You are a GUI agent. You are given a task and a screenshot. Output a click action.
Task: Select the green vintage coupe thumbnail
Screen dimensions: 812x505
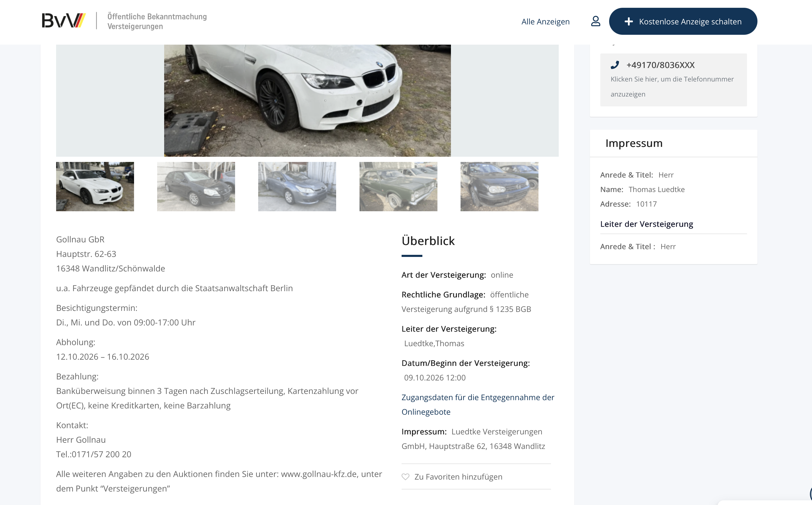398,186
